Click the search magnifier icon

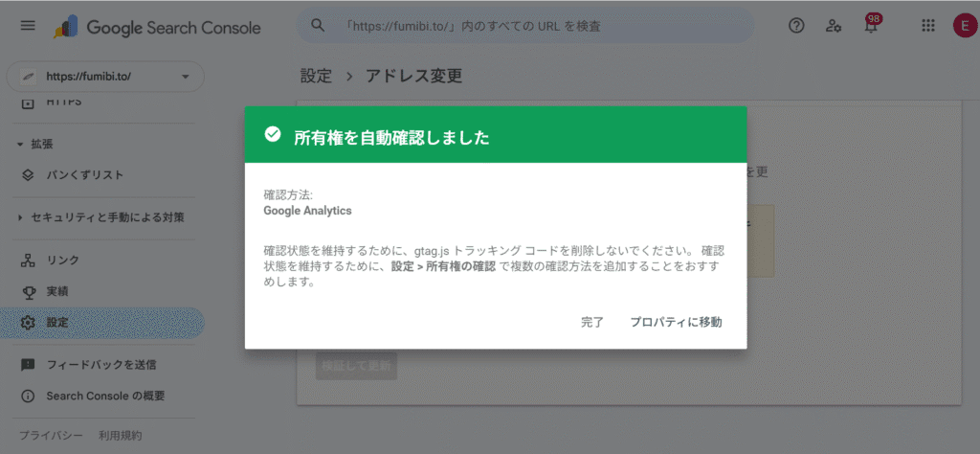(318, 26)
